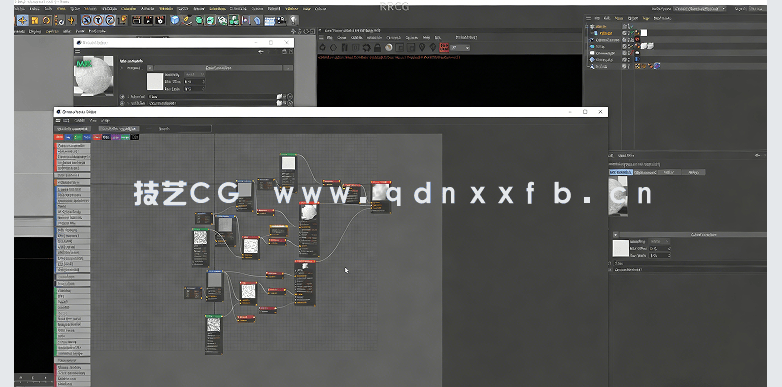This screenshot has width=782, height=387.
Task: Select the Spline Pen tool icon
Action: coord(187,20)
